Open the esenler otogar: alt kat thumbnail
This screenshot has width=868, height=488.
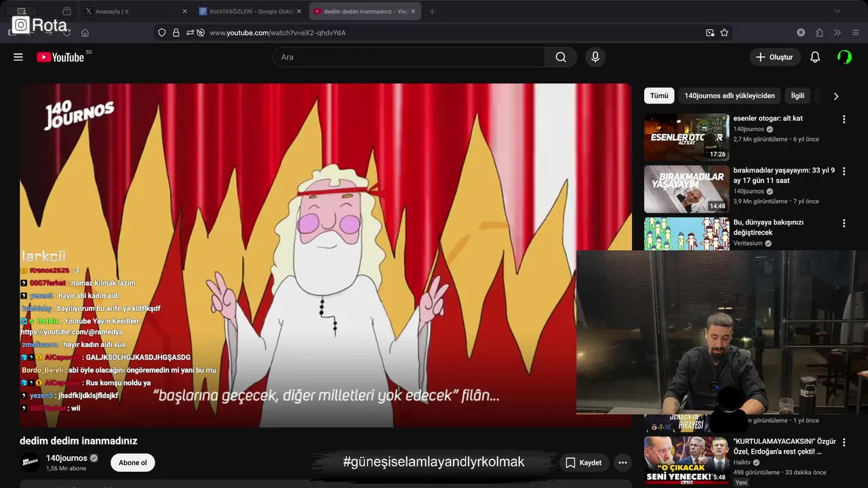686,137
